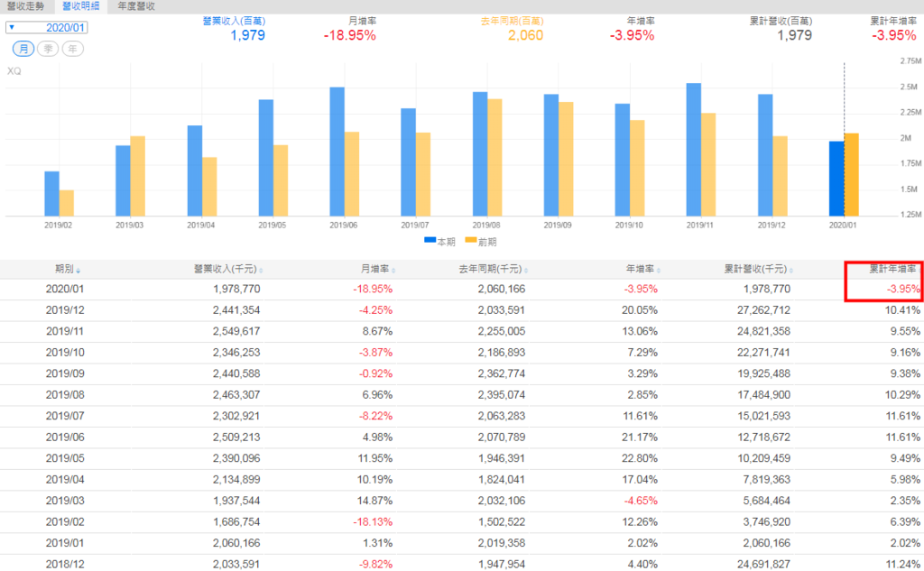
Task: Click the 2019/11 blue bar in chart
Action: (x=694, y=150)
